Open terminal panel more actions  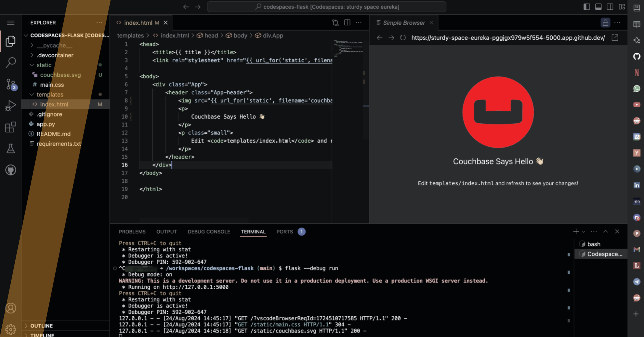[x=594, y=232]
